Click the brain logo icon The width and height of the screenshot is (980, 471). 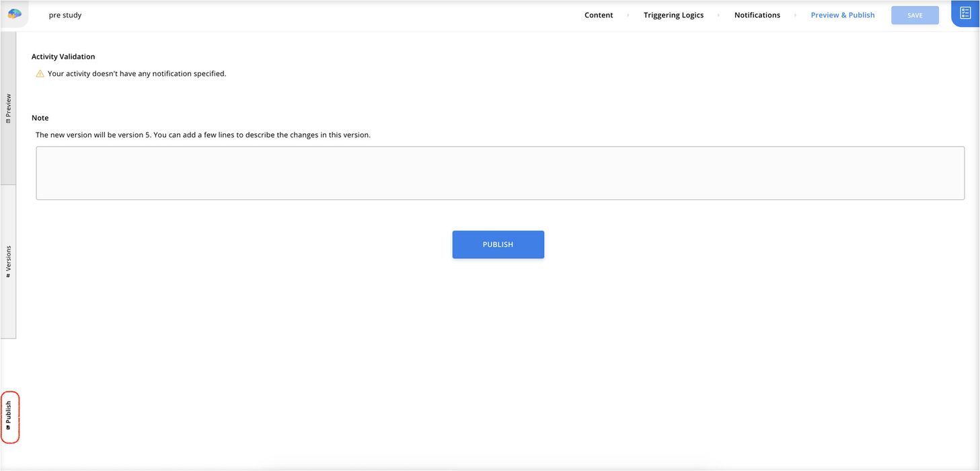[14, 14]
